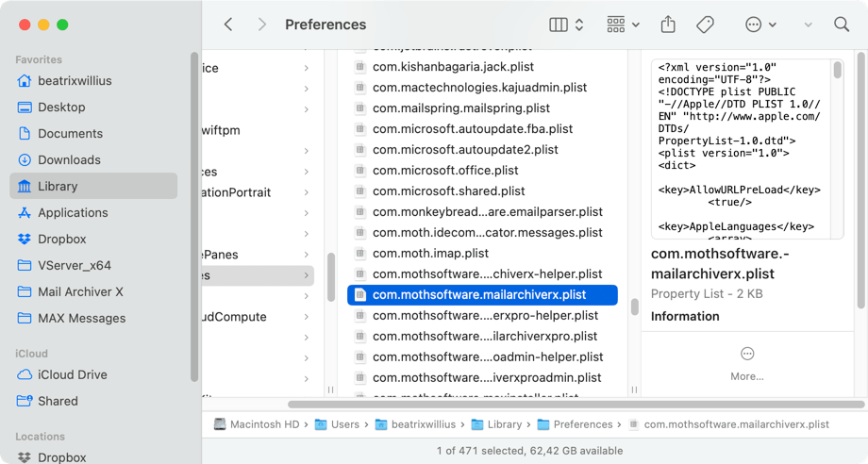Click plist icon of com.microsoft.office.plist

[359, 171]
